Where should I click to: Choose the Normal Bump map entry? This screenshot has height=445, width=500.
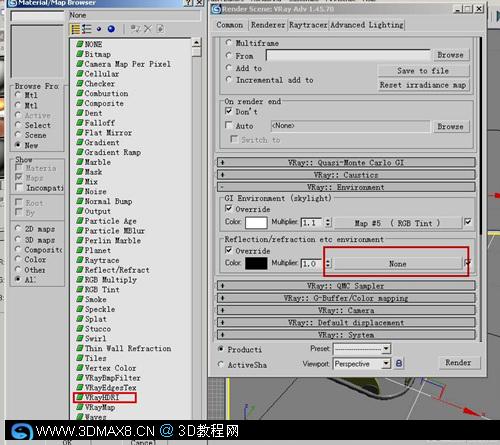pyautogui.click(x=108, y=201)
